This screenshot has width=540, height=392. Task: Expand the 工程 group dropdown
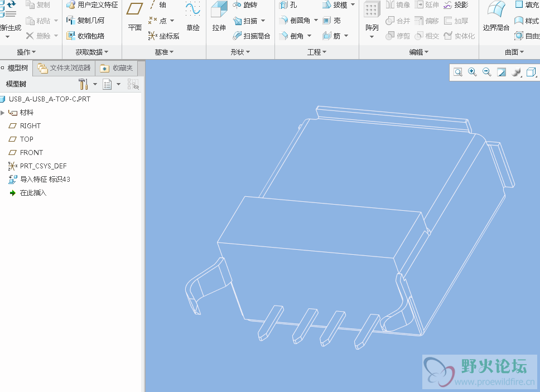coord(317,52)
